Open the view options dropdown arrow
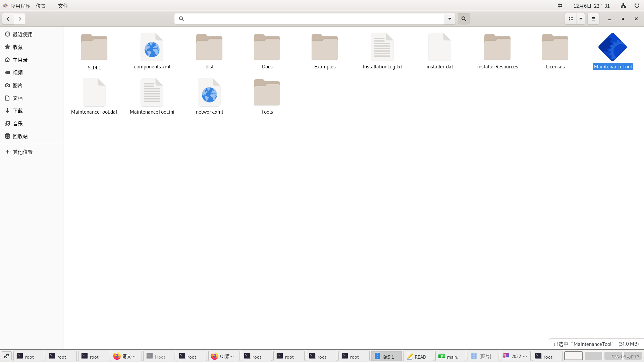This screenshot has width=644, height=362. click(581, 19)
